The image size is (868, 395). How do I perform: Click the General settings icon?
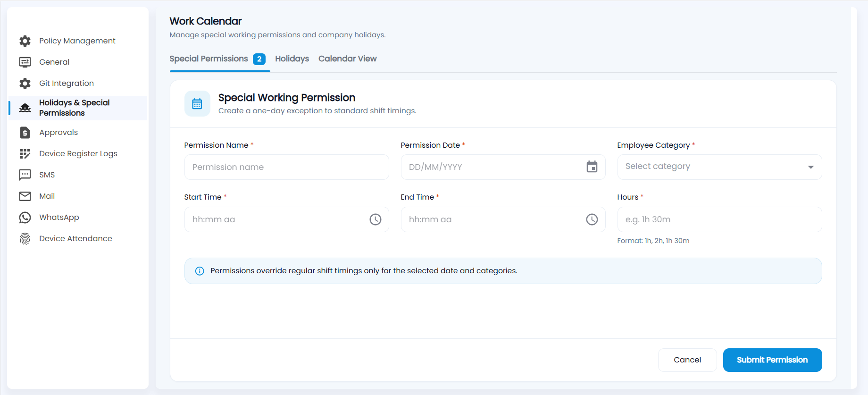pyautogui.click(x=25, y=62)
